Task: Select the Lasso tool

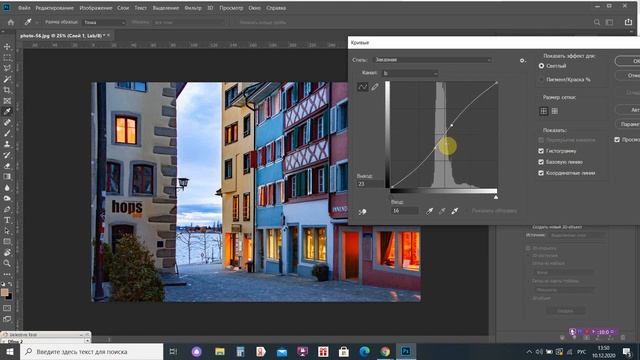Action: tap(7, 68)
